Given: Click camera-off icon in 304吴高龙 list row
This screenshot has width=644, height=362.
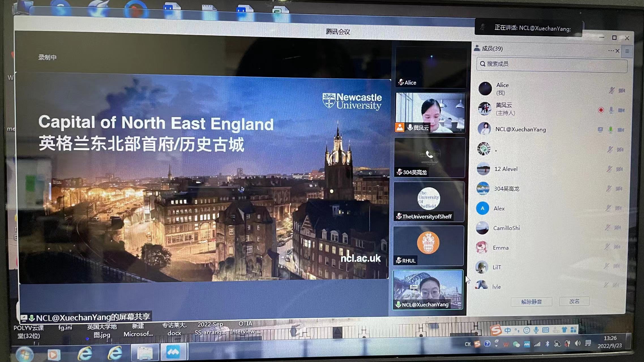Looking at the screenshot, I should pyautogui.click(x=619, y=189).
